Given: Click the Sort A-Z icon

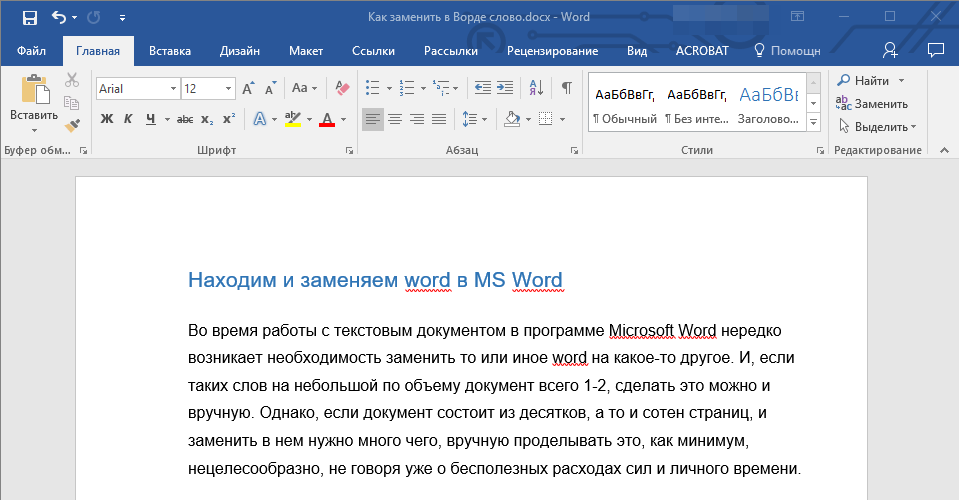Looking at the screenshot, I should click(535, 88).
